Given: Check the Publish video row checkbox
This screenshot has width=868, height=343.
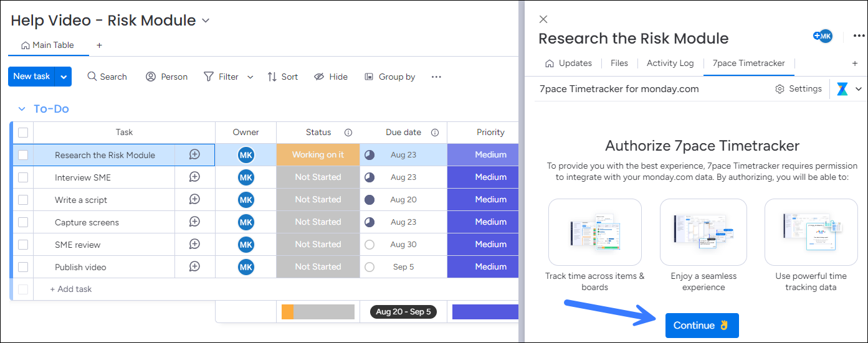Looking at the screenshot, I should (x=23, y=267).
